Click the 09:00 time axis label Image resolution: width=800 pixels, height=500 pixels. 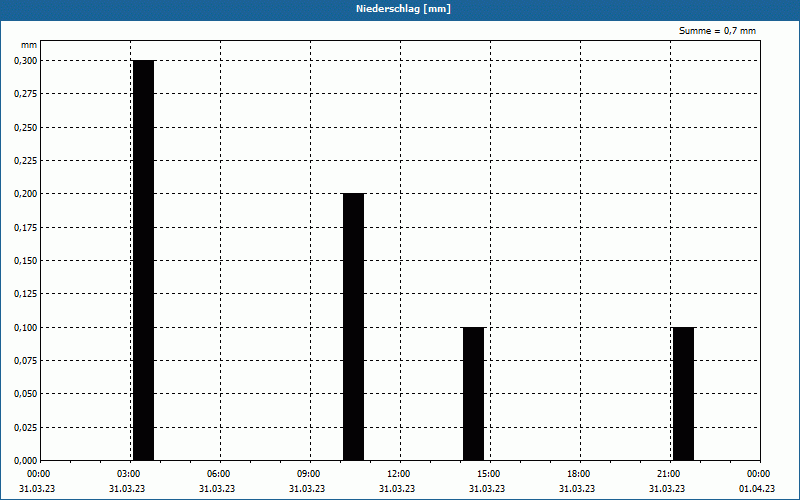pyautogui.click(x=309, y=474)
